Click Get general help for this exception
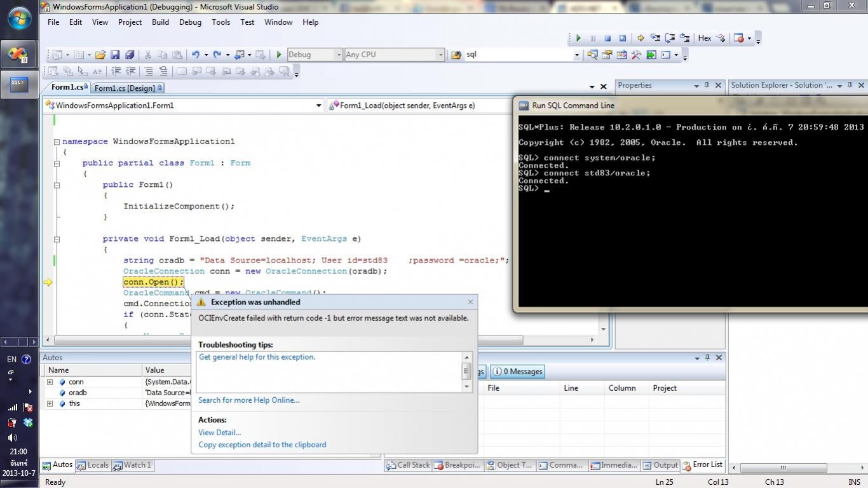 point(257,357)
